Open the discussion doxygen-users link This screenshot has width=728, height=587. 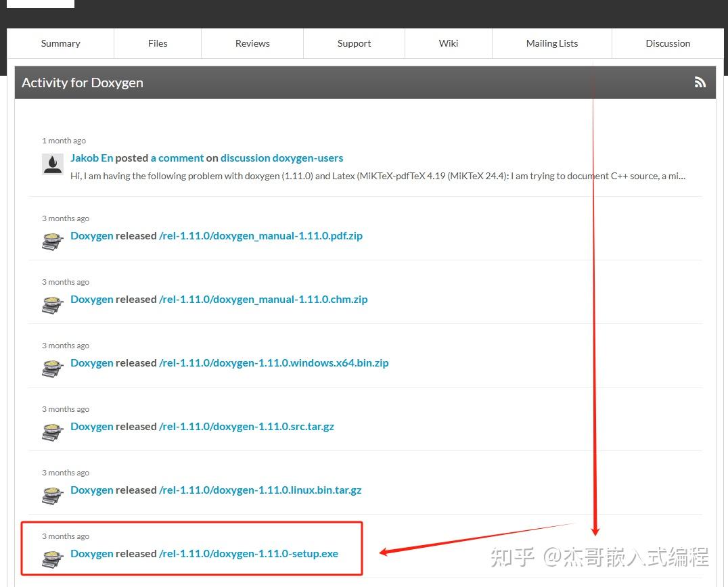coord(281,157)
